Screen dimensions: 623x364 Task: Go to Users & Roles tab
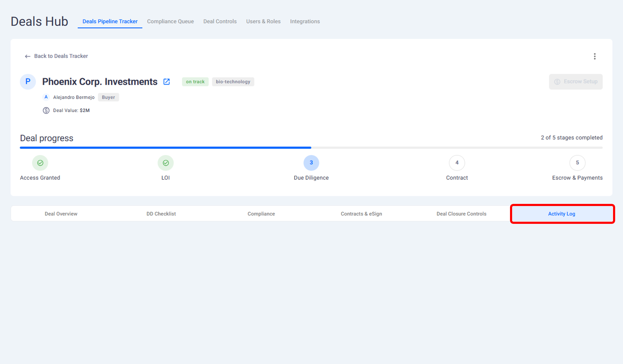[x=263, y=21]
